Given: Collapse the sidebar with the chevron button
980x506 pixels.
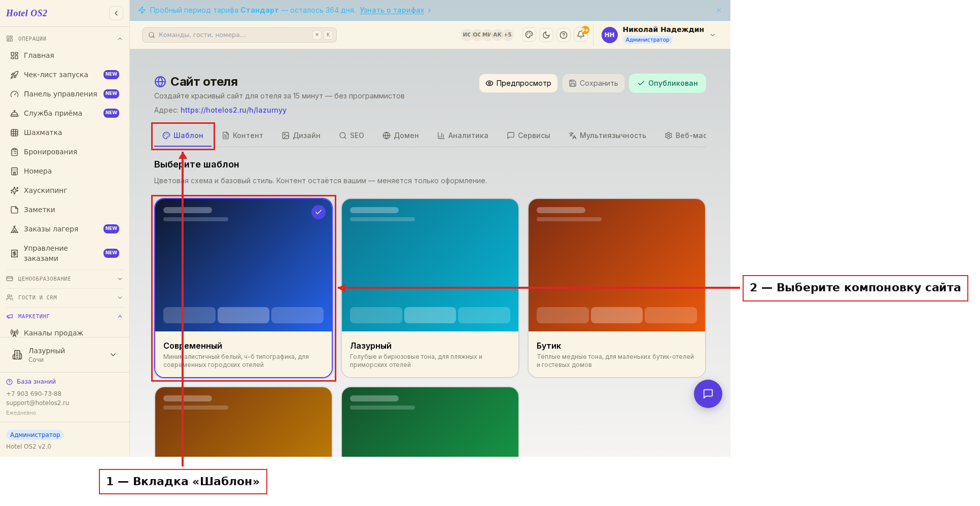Looking at the screenshot, I should click(x=116, y=13).
